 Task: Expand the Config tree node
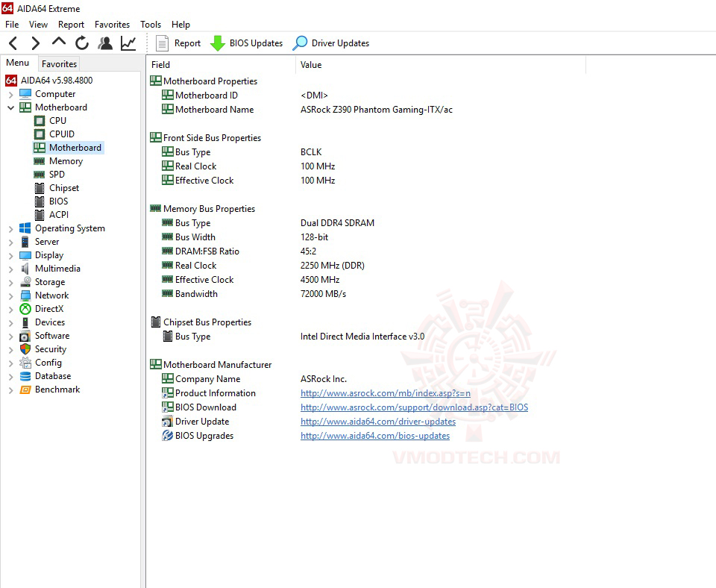coord(11,363)
